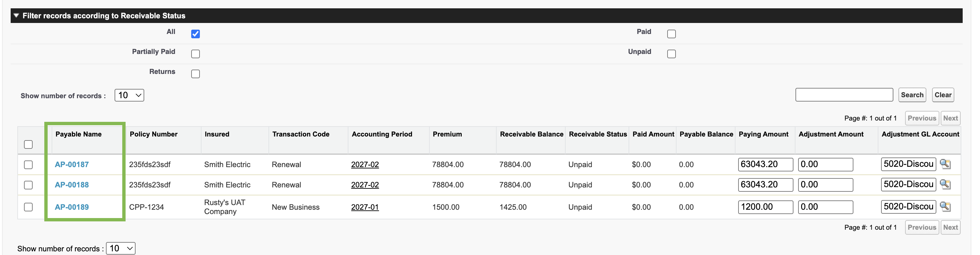
Task: Open accounting period 2027-01 link
Action: tap(365, 207)
